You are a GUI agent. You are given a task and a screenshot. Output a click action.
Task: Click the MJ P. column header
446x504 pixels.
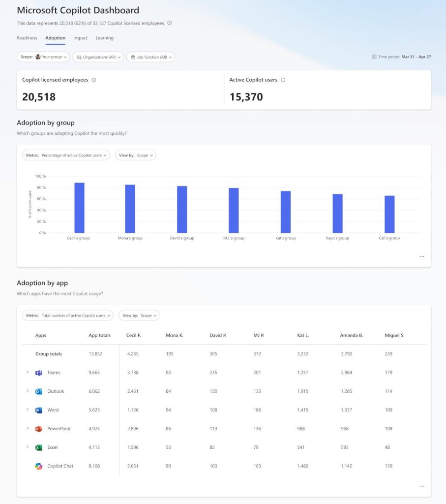click(x=259, y=335)
